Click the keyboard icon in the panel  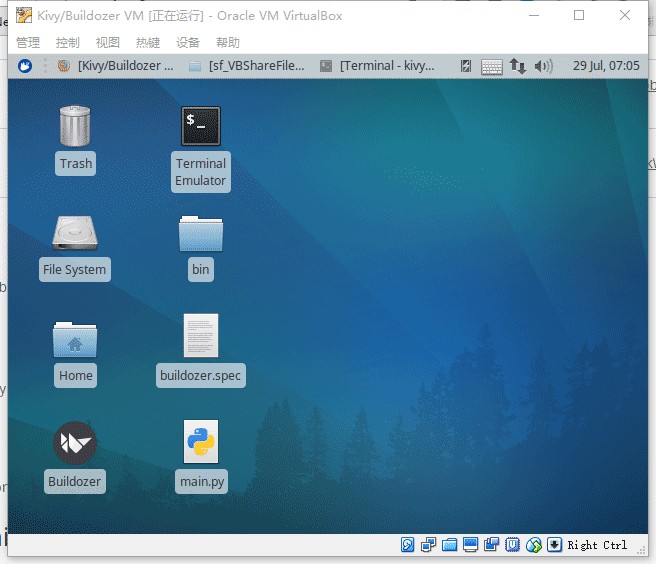tap(492, 67)
